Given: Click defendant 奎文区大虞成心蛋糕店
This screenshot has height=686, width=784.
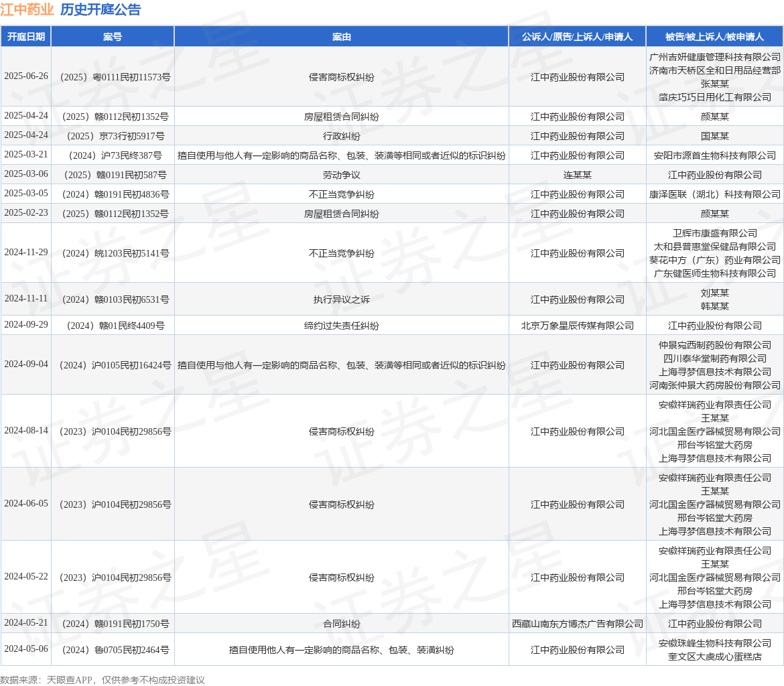Looking at the screenshot, I should pos(714,657).
